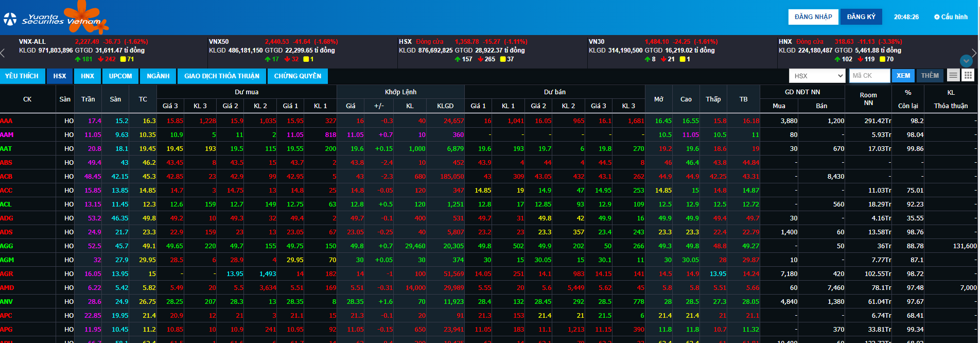Switch to list view layout icon
Image resolution: width=980 pixels, height=343 pixels.
(x=953, y=76)
